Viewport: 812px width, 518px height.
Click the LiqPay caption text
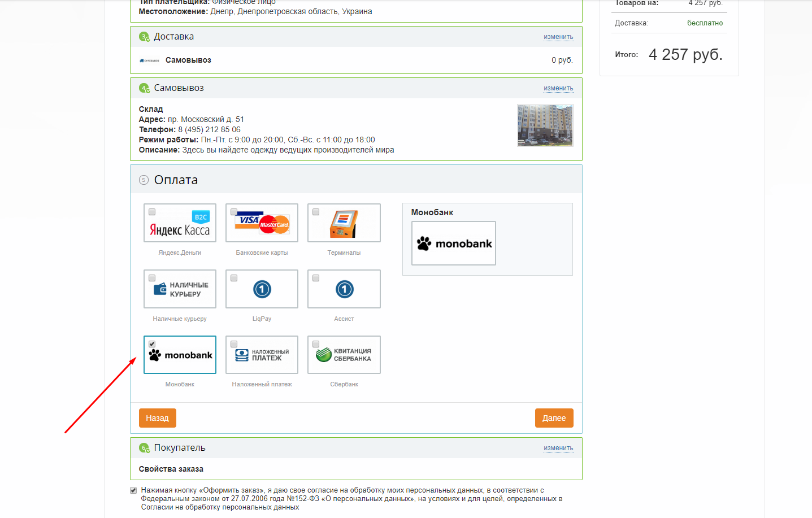[262, 319]
